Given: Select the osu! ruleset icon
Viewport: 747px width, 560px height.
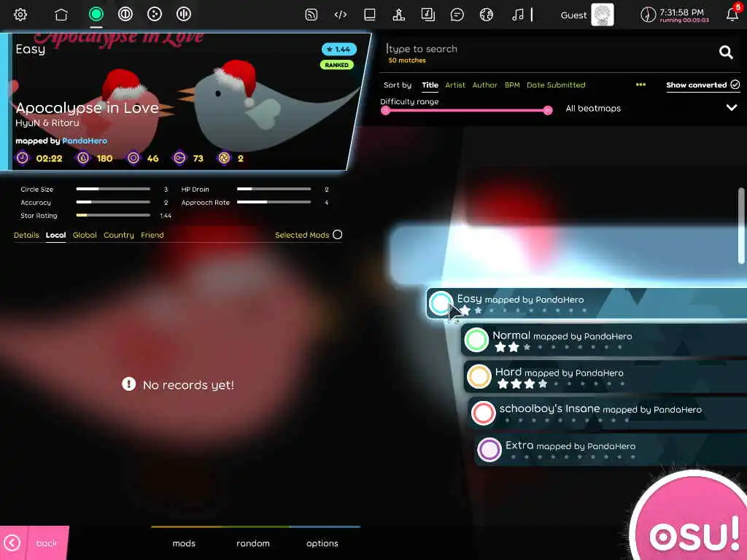Looking at the screenshot, I should click(96, 15).
